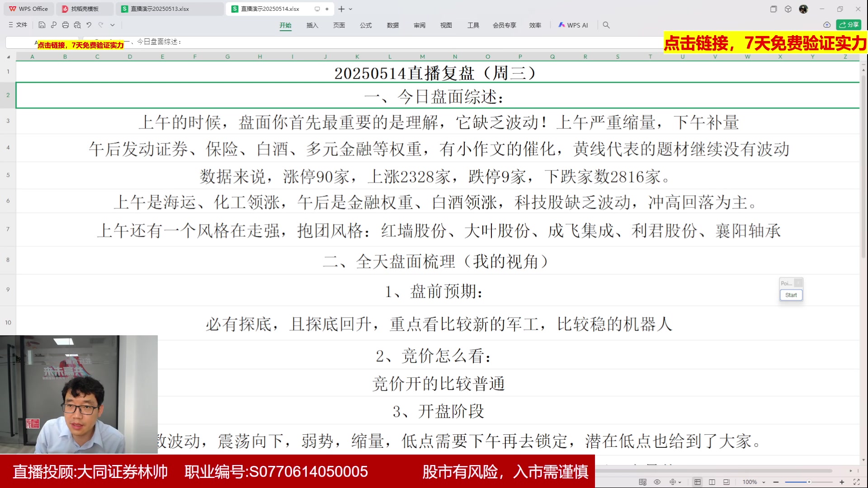
Task: Click the zoom in plus icon
Action: coord(842,482)
